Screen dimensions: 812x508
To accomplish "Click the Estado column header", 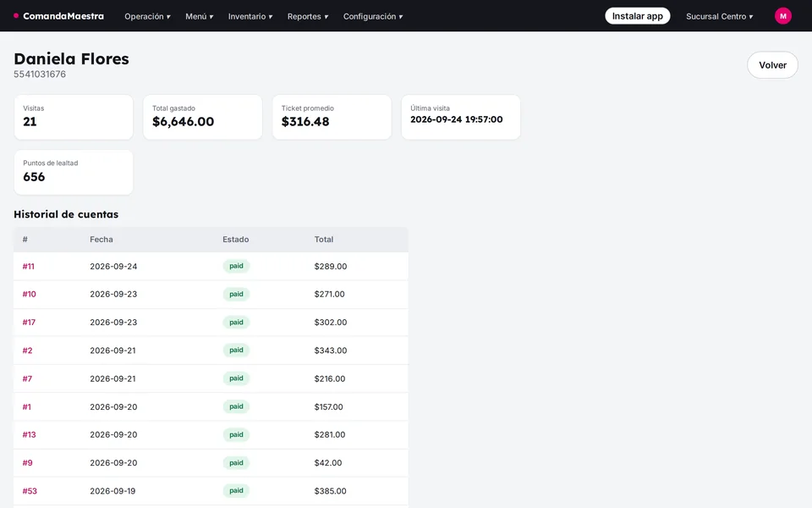I will [x=236, y=240].
